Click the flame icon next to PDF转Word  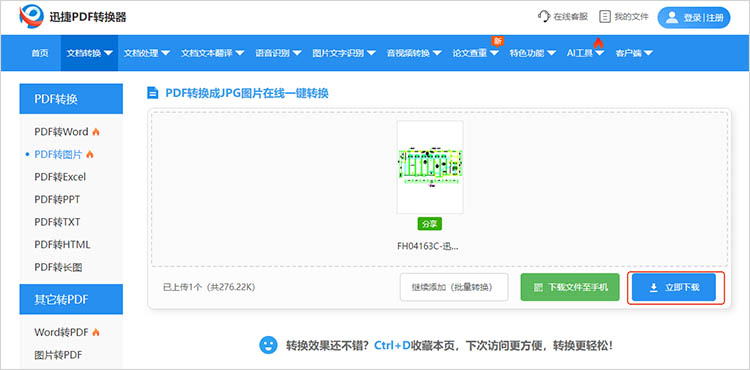(96, 131)
